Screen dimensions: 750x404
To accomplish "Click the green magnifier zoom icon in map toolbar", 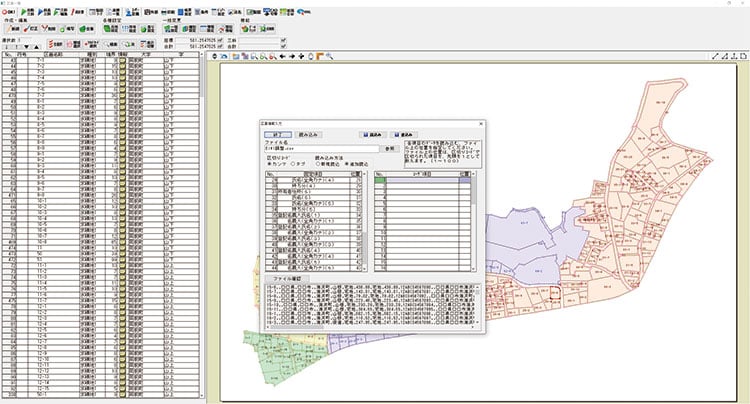I will point(264,56).
